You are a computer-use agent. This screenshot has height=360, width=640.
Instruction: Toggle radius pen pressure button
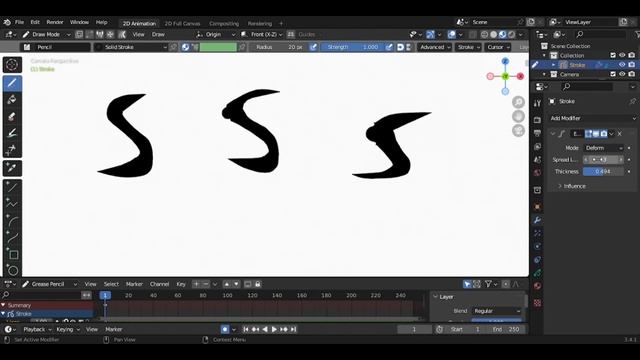[313, 47]
